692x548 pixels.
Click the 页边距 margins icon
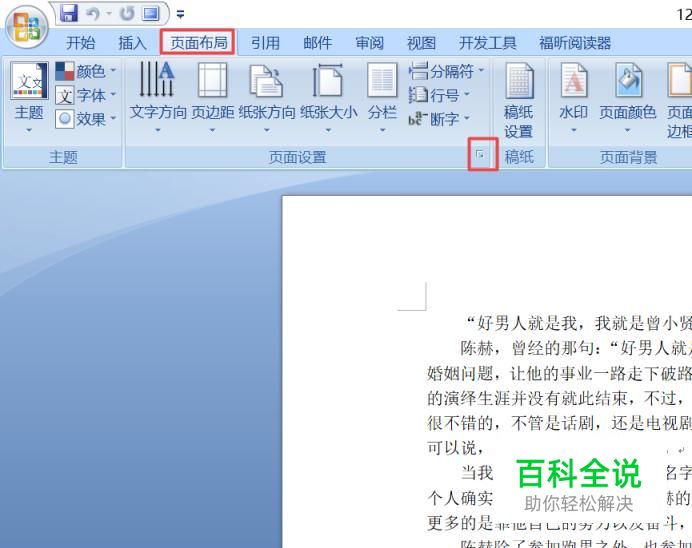212,79
